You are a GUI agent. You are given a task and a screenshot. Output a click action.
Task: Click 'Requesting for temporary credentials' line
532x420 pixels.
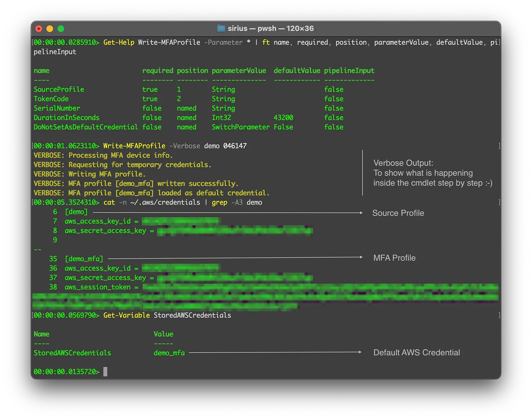(123, 165)
